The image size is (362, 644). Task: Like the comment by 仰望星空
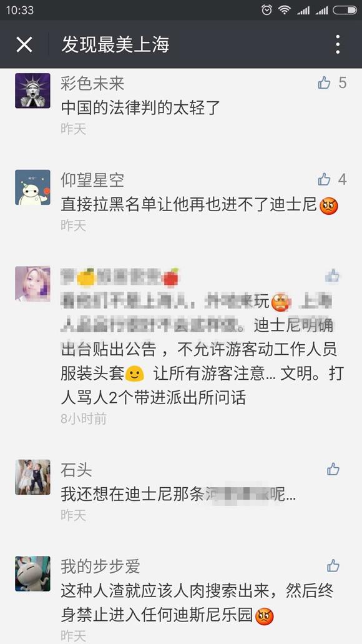tap(325, 179)
